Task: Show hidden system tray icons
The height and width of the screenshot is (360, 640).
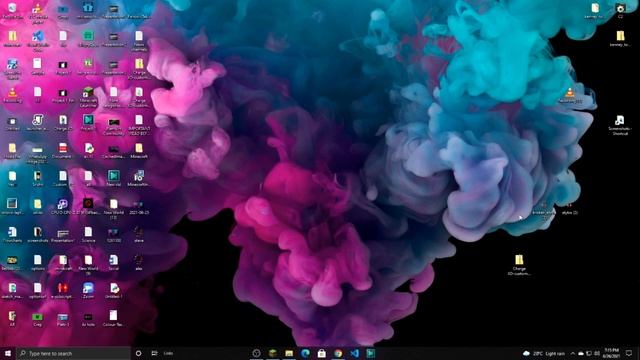Action: point(573,353)
